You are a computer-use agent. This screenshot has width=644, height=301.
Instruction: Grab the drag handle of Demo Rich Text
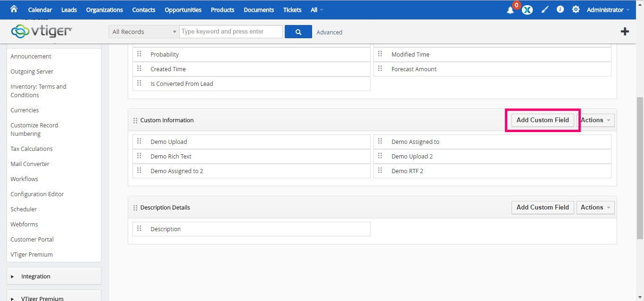pos(139,156)
